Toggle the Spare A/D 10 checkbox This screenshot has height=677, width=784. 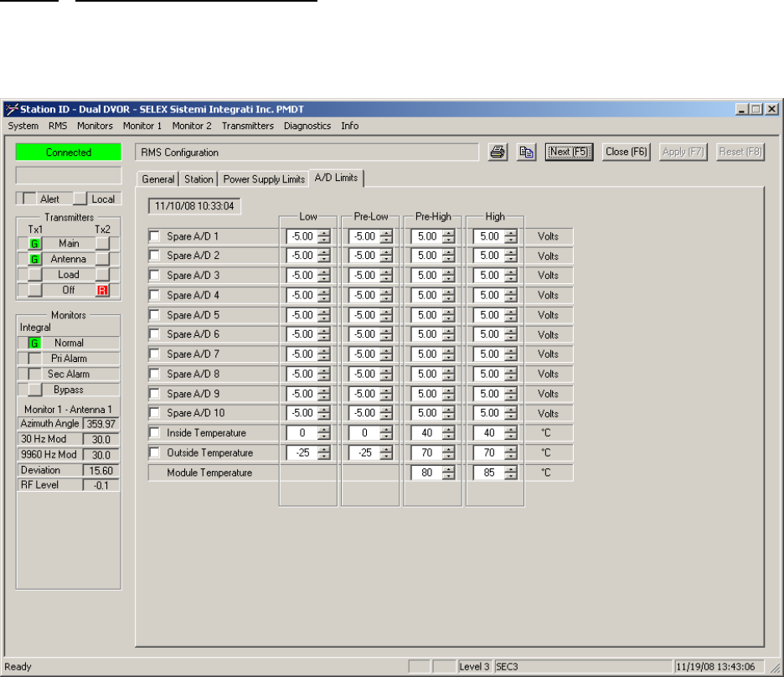coord(155,412)
